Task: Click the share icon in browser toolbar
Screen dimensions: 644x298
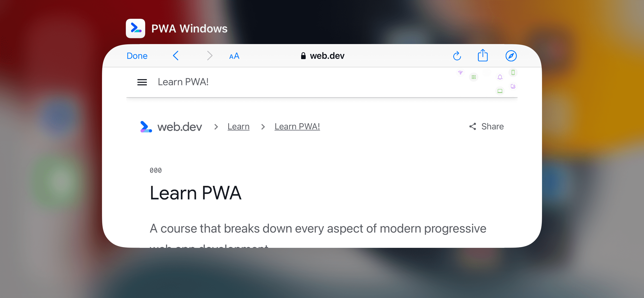Action: (482, 56)
